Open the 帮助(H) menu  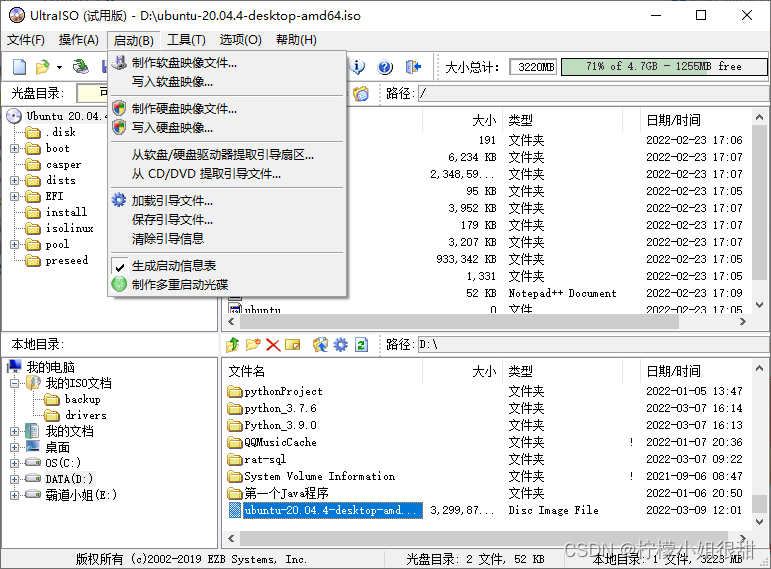(x=296, y=40)
